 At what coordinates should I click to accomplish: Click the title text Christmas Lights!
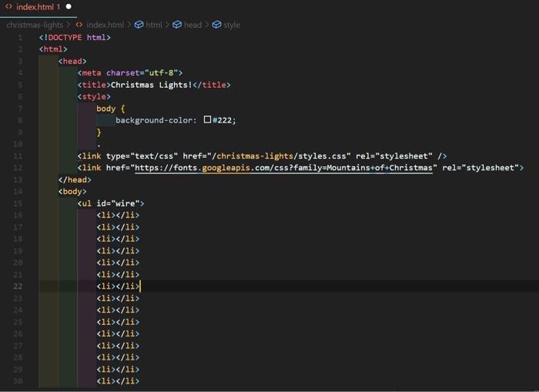pos(151,85)
